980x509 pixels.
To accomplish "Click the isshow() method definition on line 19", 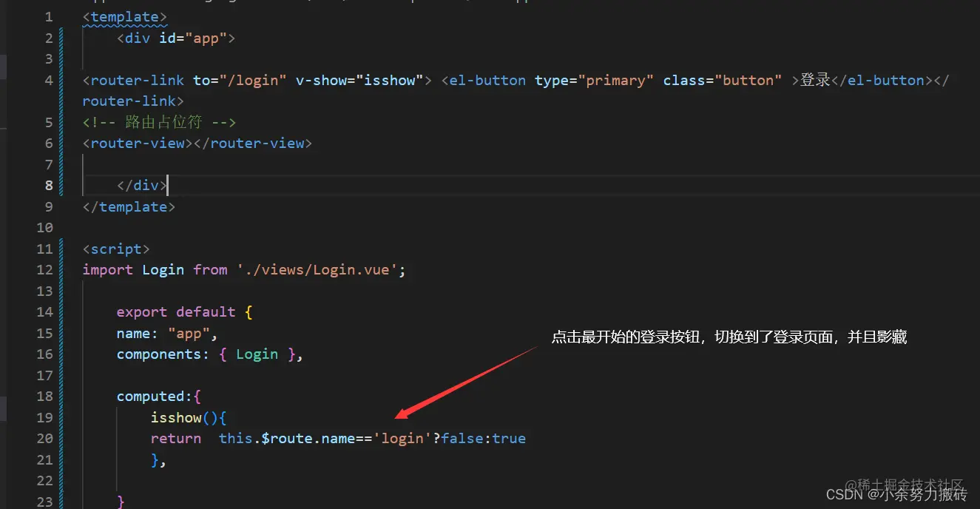I will 184,417.
